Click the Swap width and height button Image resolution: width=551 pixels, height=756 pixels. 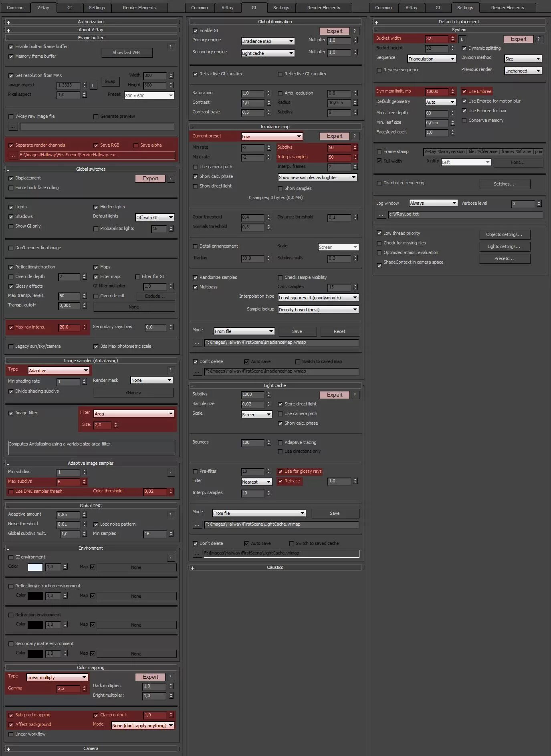(110, 81)
